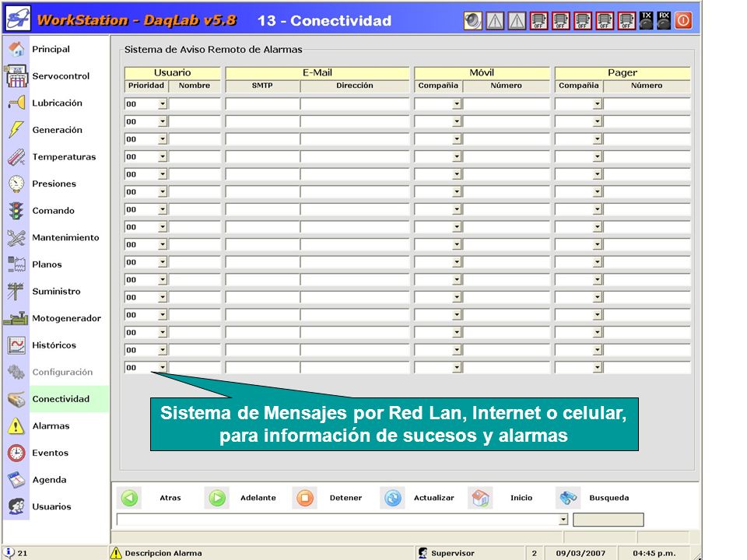Click the speaker horn icon in title bar
This screenshot has width=747, height=560.
click(x=473, y=21)
